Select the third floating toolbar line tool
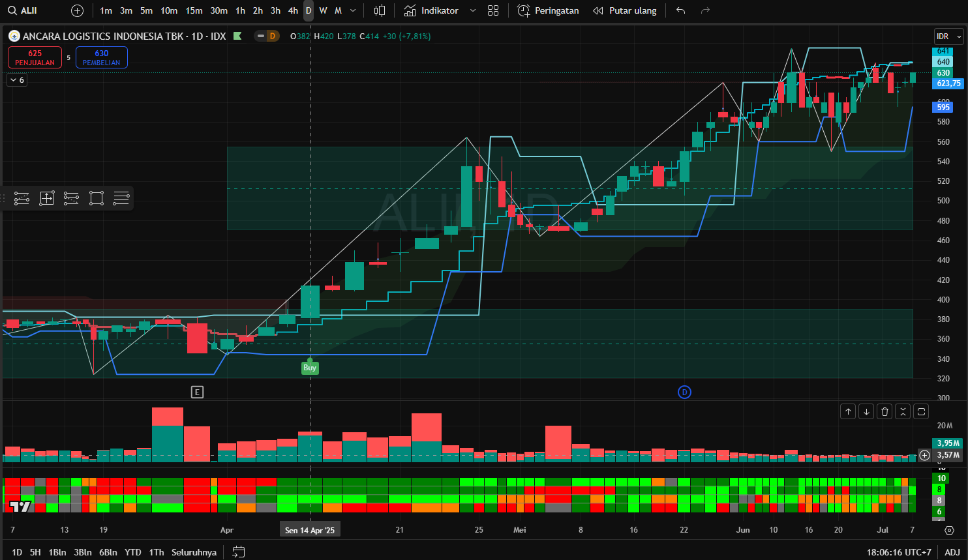Image resolution: width=968 pixels, height=560 pixels. click(x=71, y=198)
